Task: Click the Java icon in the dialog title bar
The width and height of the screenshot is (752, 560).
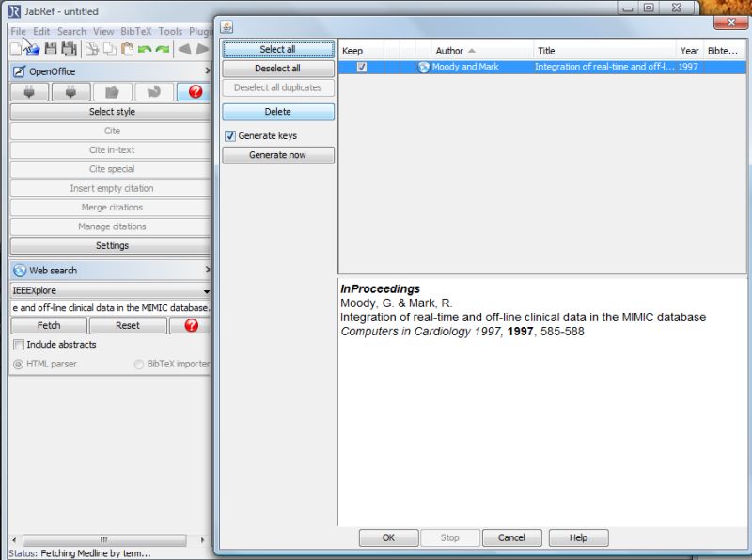Action: 227,27
